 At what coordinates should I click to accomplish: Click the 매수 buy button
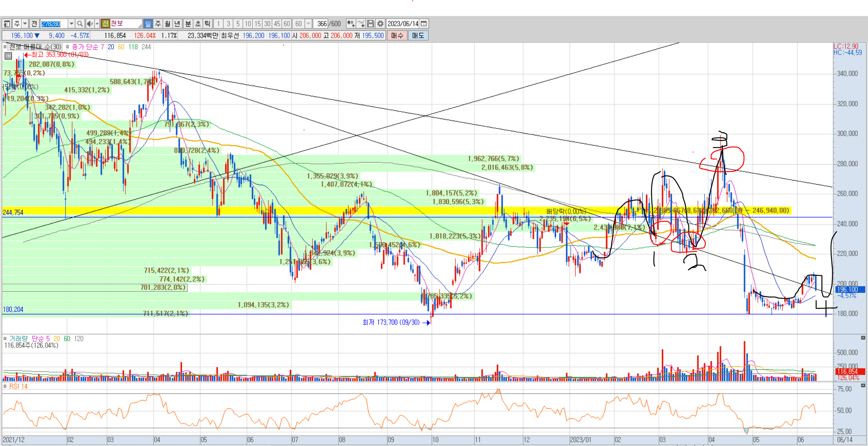pos(397,36)
